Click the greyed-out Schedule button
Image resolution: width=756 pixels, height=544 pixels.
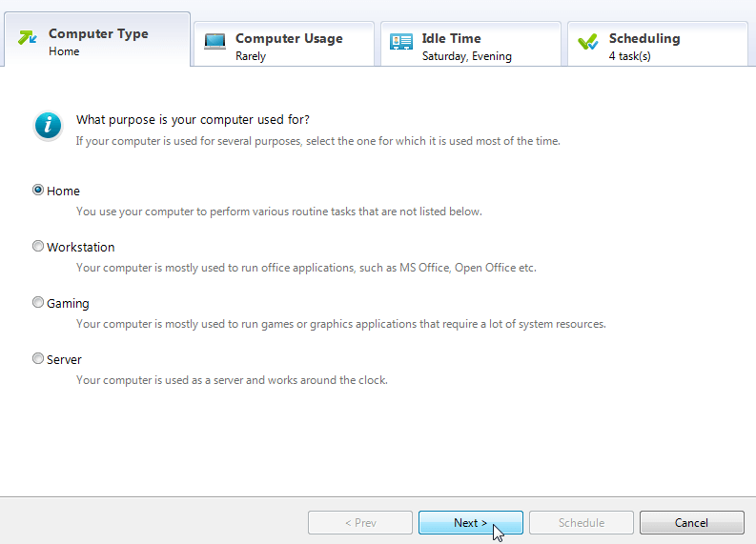click(x=581, y=523)
